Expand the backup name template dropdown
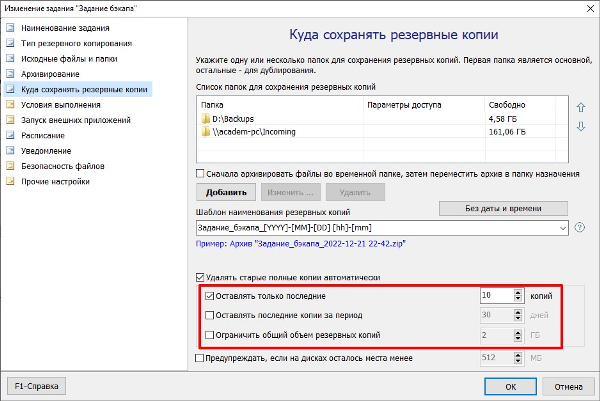 tap(564, 228)
